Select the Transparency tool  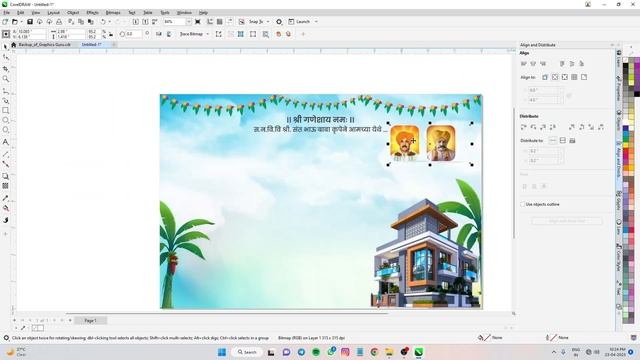(x=6, y=186)
